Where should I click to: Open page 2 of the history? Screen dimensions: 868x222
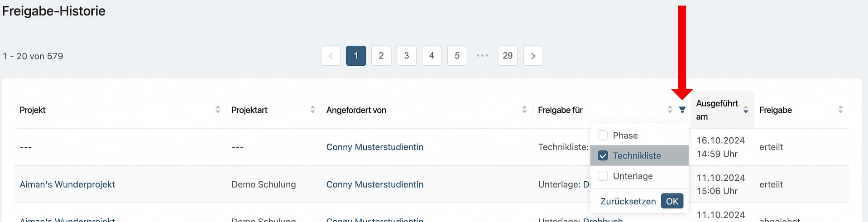coord(381,56)
